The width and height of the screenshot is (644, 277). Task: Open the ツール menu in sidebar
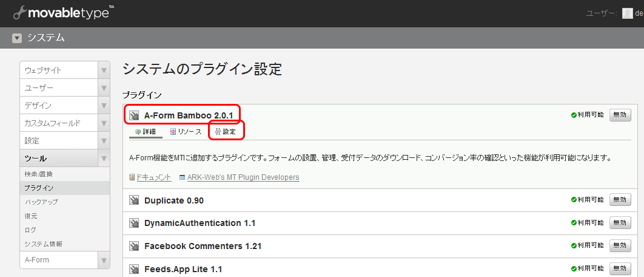pos(59,159)
